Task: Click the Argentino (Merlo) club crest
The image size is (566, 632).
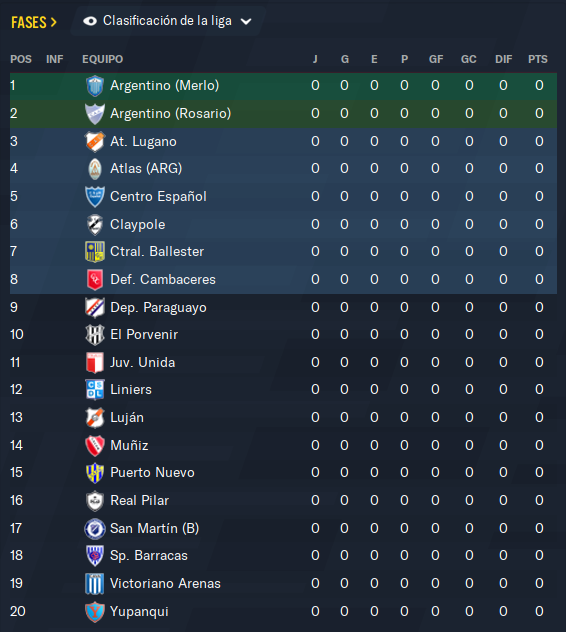Action: (95, 86)
